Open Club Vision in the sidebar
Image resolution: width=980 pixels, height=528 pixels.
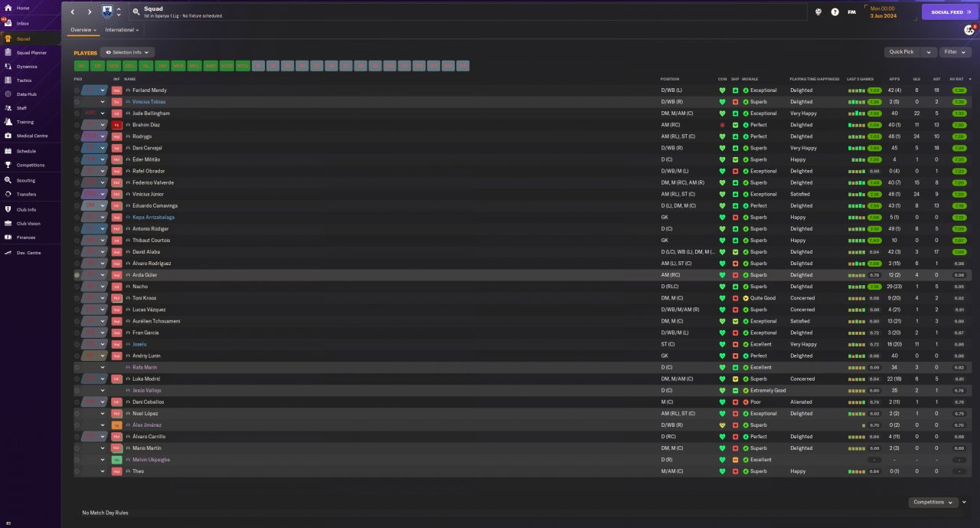coord(29,223)
